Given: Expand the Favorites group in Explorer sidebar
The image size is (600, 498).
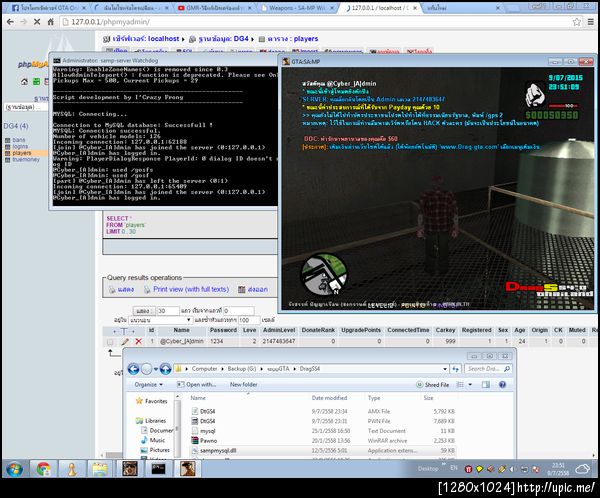Looking at the screenshot, I should 152,401.
